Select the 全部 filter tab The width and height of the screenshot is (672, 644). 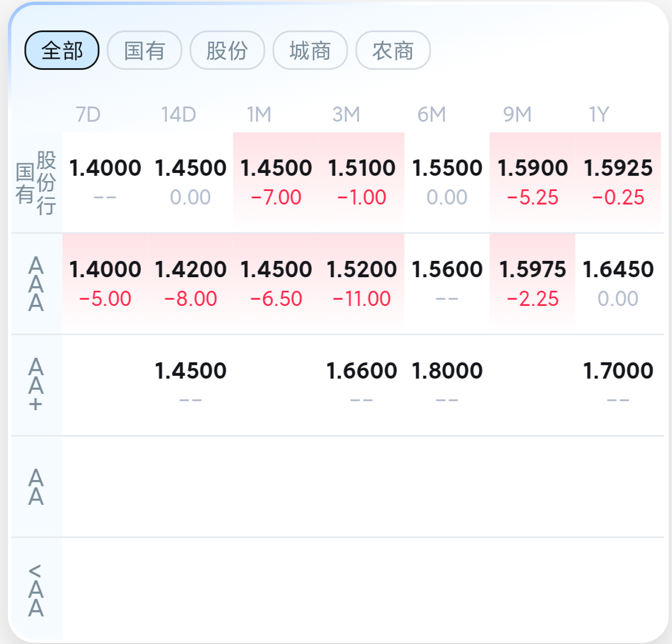click(x=61, y=50)
